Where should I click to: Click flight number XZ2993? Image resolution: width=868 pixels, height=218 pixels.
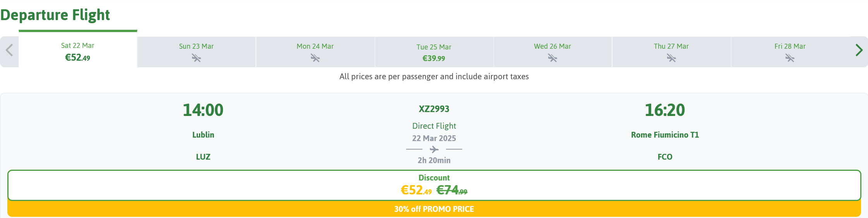[x=434, y=109]
